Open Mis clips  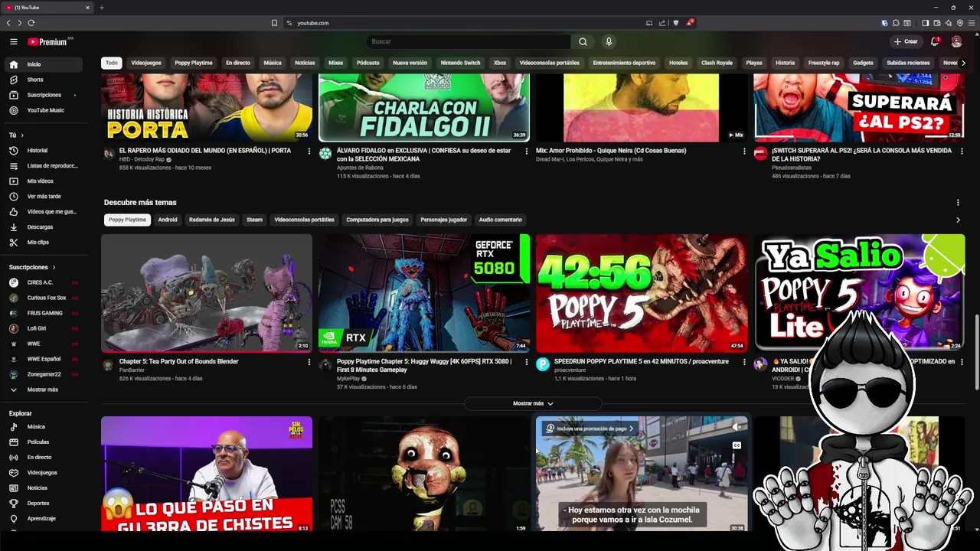[43, 243]
